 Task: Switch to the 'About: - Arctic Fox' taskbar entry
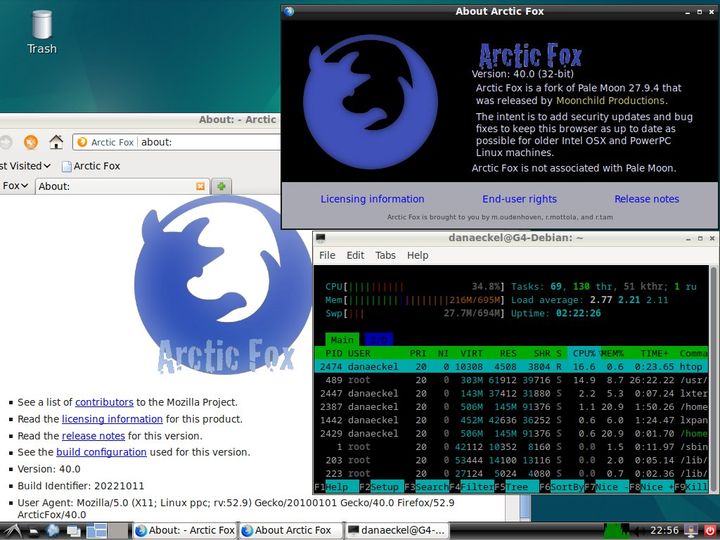[185, 530]
